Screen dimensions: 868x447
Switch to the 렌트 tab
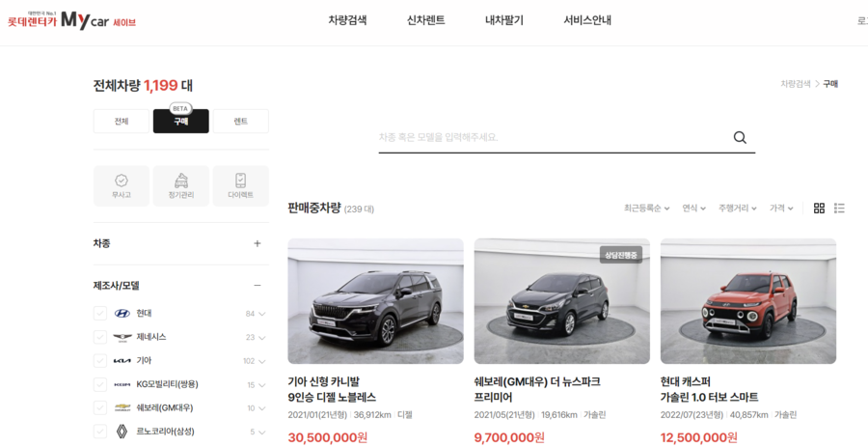coord(241,122)
